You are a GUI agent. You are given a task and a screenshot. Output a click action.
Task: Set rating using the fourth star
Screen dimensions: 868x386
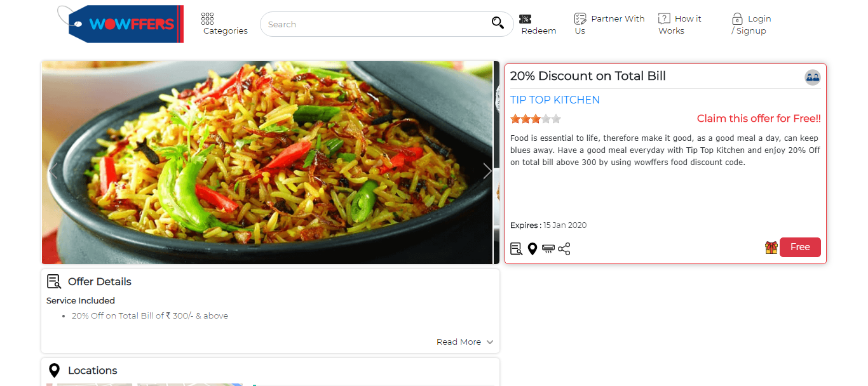point(546,119)
